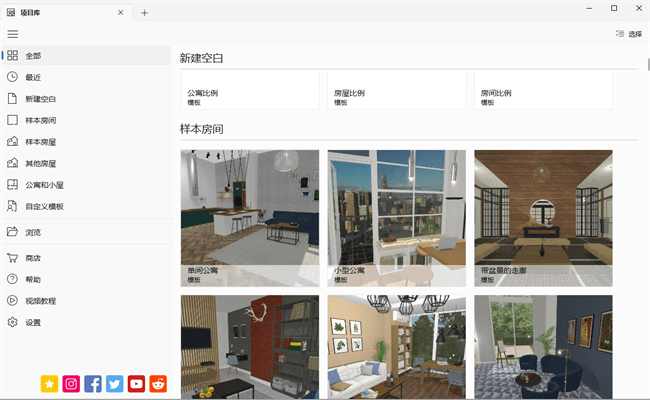The image size is (650, 400).
Task: Click the 样本房间 square icon
Action: (12, 120)
